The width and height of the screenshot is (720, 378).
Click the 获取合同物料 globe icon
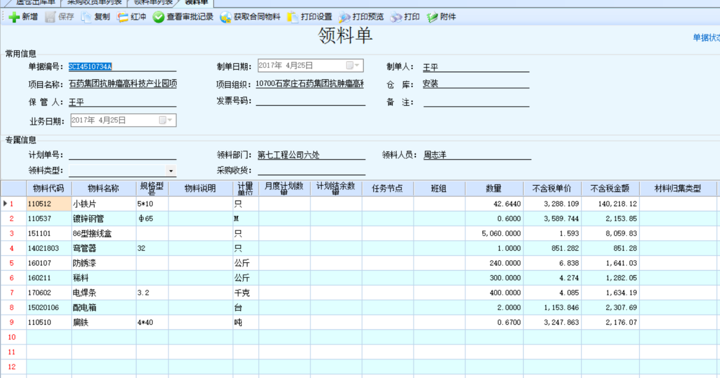pos(225,17)
